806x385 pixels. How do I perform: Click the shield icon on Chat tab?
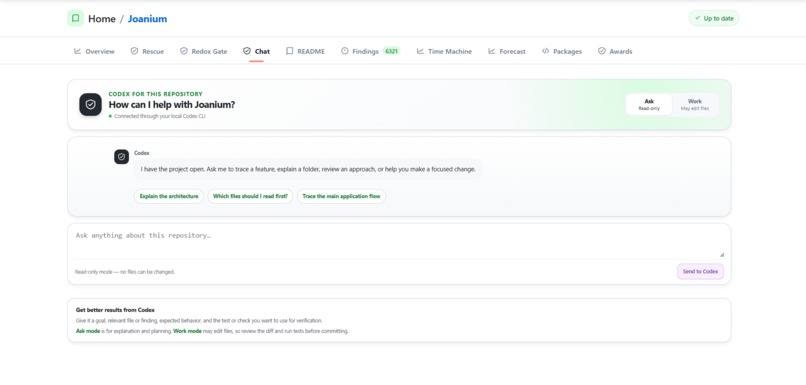(x=247, y=51)
